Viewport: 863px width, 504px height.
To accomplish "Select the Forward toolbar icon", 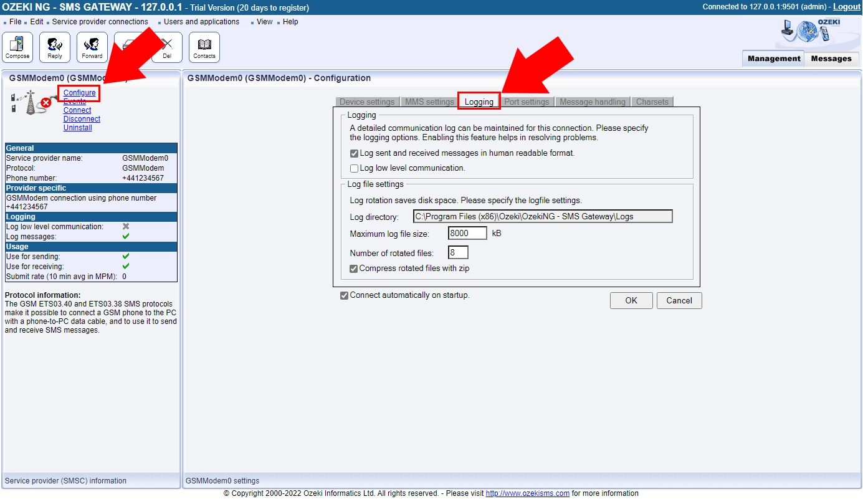I will pyautogui.click(x=92, y=47).
